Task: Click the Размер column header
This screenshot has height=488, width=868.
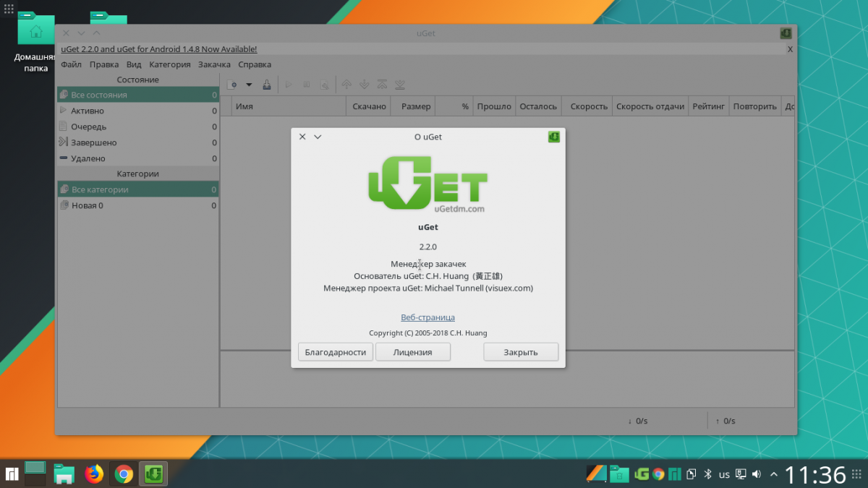Action: point(414,106)
